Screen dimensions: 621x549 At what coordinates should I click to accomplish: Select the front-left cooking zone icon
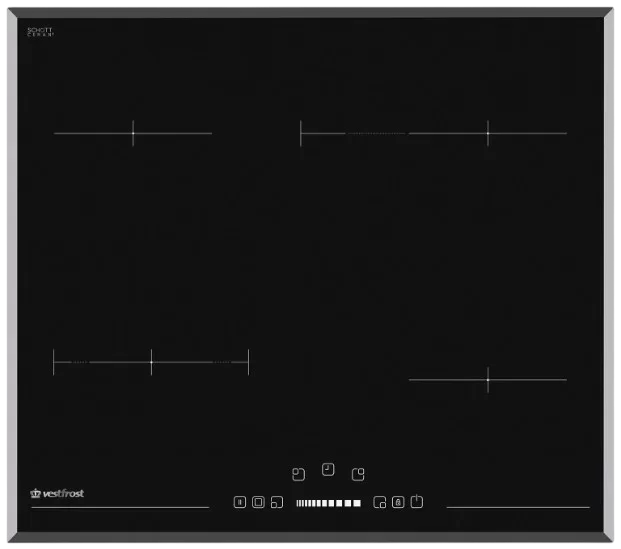[276, 502]
